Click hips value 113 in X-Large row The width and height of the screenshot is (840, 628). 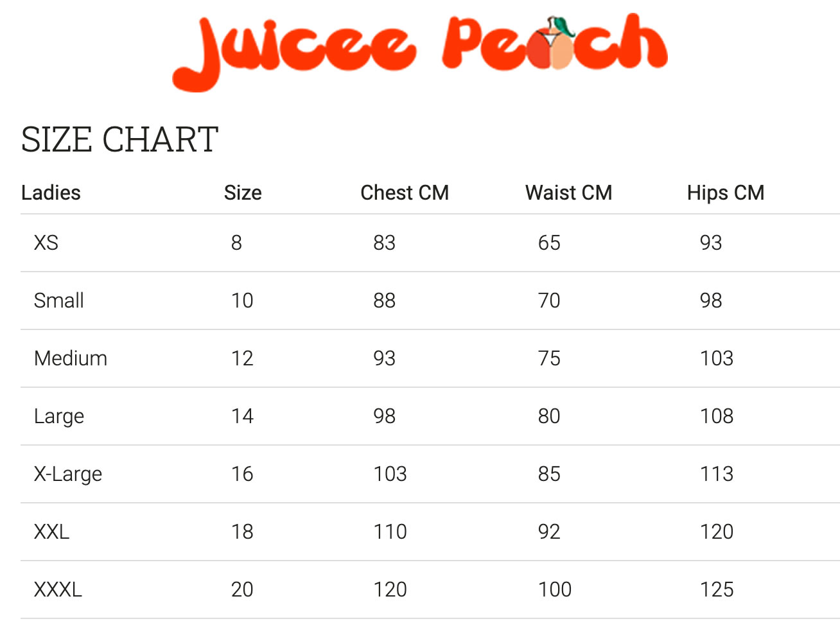point(717,474)
